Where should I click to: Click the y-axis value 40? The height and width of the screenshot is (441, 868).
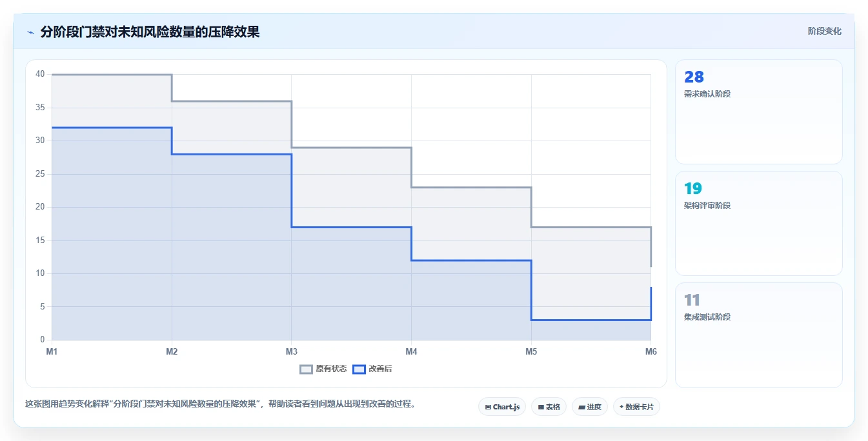tap(40, 74)
